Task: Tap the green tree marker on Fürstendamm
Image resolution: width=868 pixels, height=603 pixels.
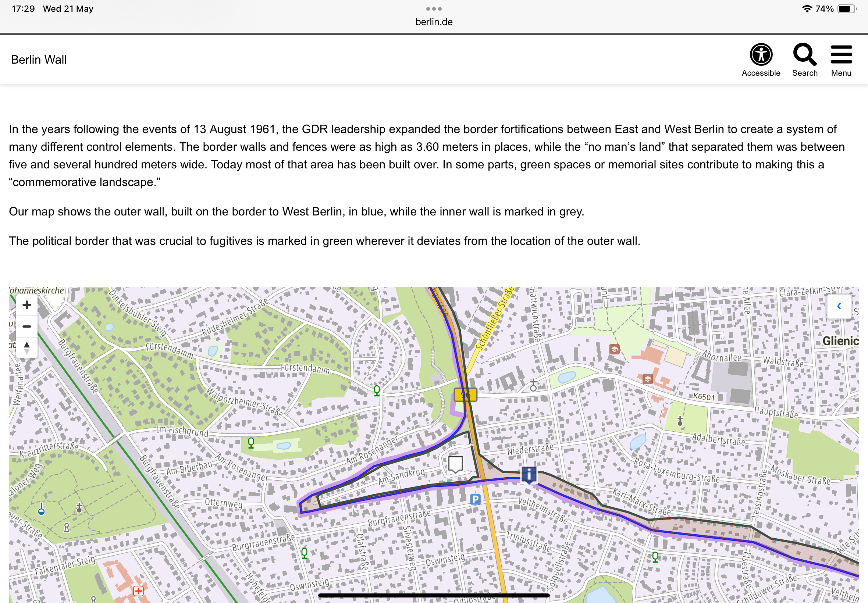Action: pyautogui.click(x=377, y=391)
